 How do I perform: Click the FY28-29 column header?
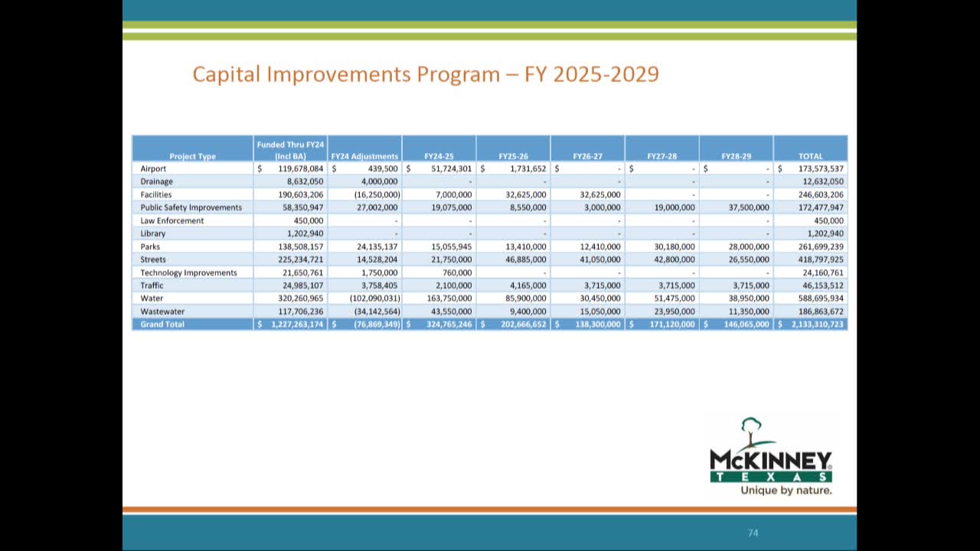click(x=736, y=156)
